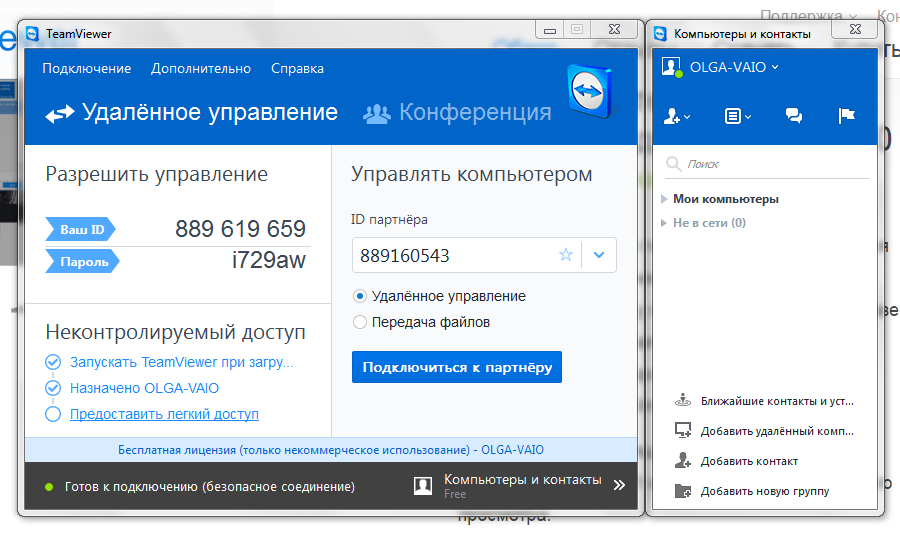Click search magnifier icon in contacts
This screenshot has height=541, width=900.
(673, 164)
